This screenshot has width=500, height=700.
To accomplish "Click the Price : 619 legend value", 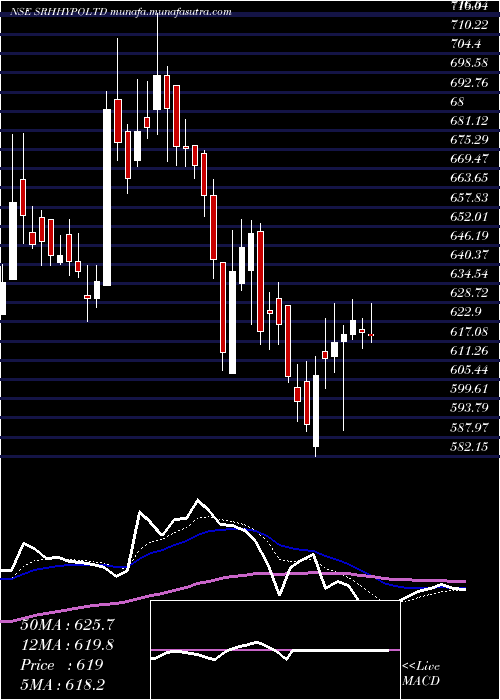I will (62, 665).
